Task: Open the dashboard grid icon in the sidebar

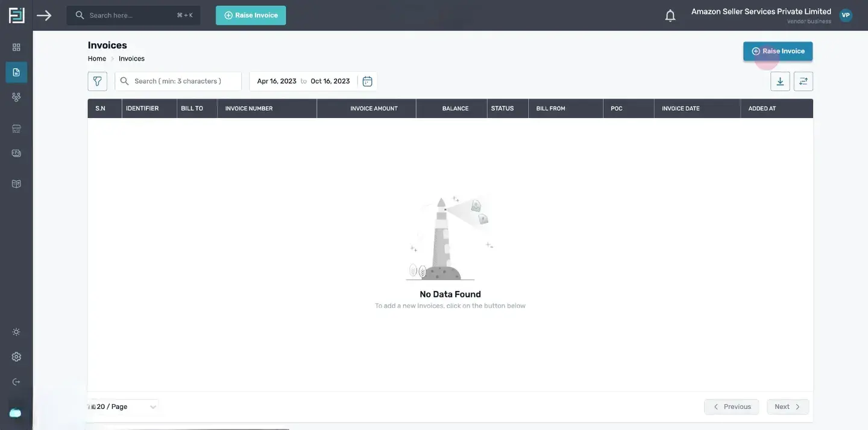Action: click(16, 47)
